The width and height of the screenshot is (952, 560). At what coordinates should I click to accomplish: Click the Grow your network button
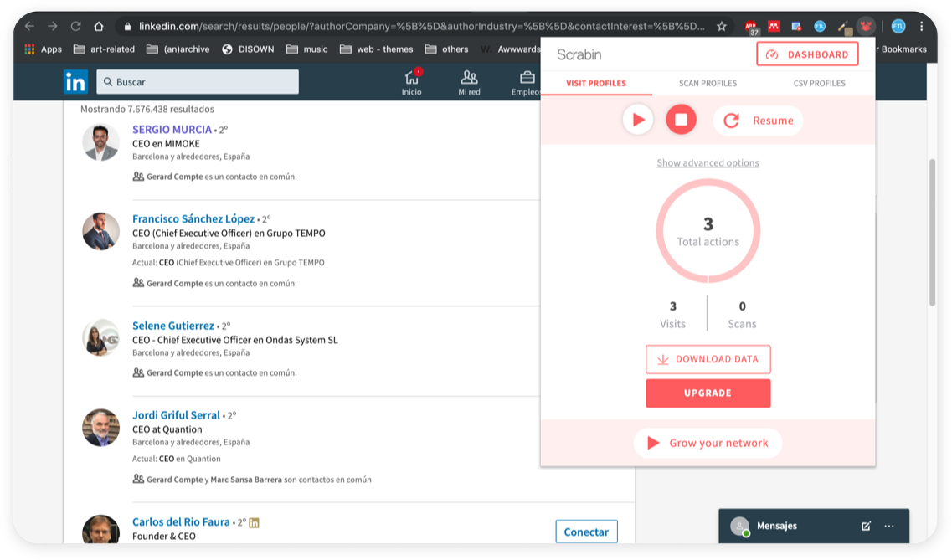(x=708, y=443)
